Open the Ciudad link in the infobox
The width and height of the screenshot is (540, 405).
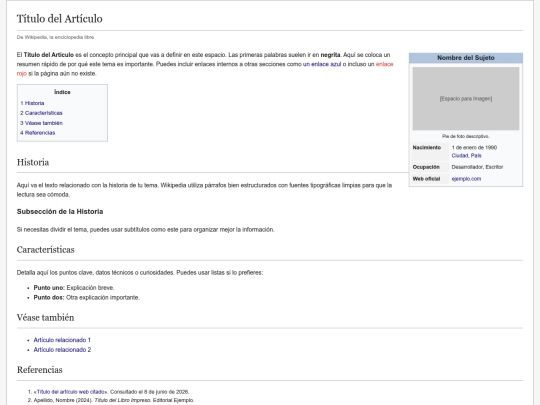point(460,156)
